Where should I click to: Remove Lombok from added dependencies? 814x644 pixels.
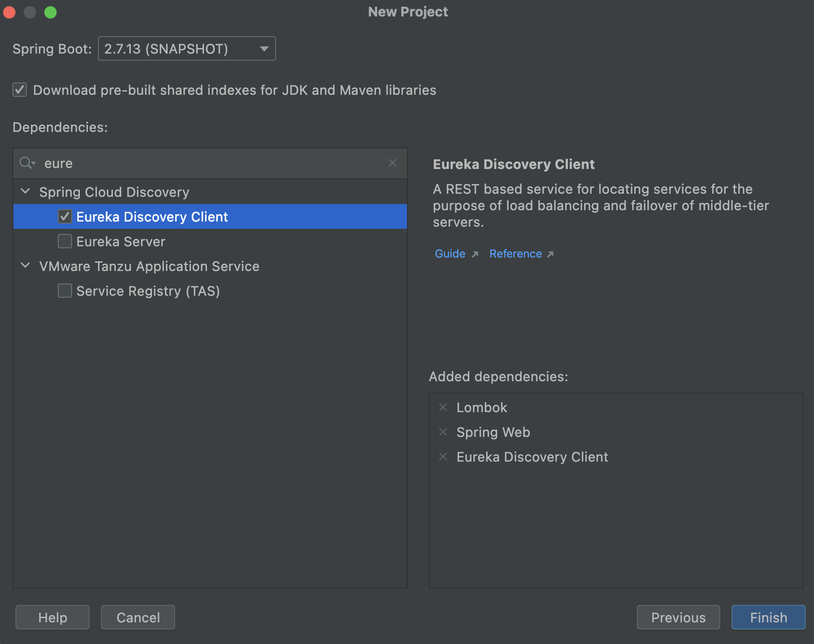pos(443,407)
